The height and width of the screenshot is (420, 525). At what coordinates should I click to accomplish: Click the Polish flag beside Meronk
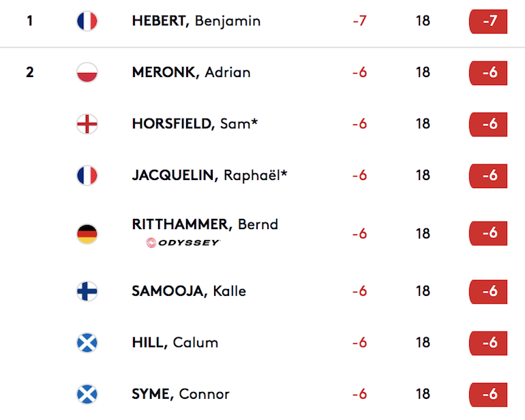pyautogui.click(x=87, y=72)
